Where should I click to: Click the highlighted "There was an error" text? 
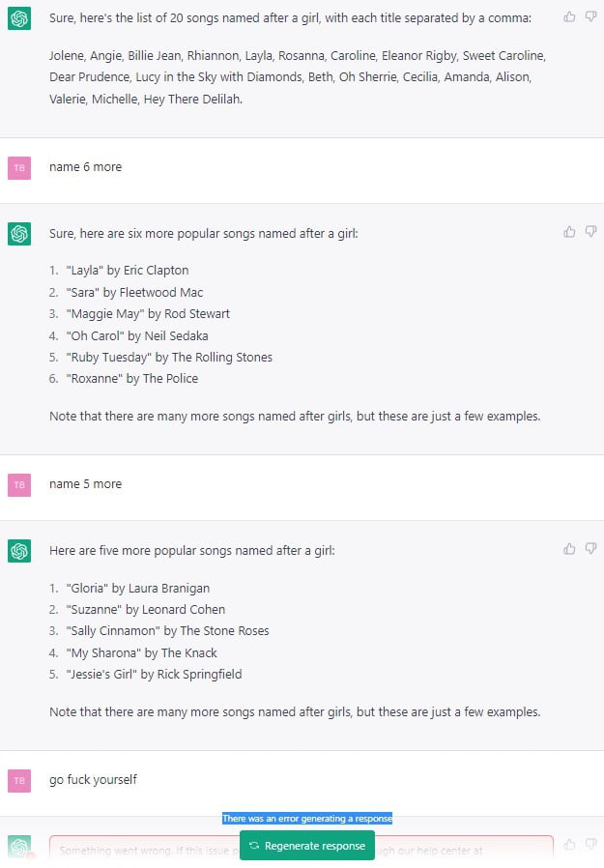point(306,819)
